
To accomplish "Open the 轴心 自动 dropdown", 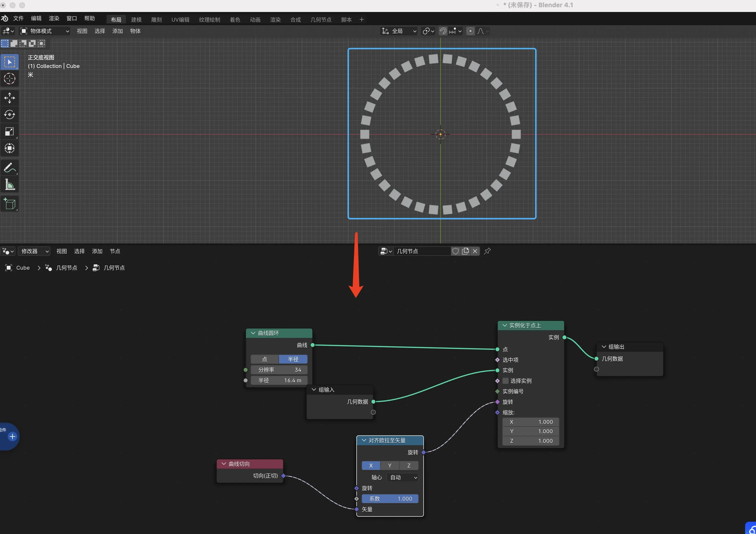I will (403, 477).
